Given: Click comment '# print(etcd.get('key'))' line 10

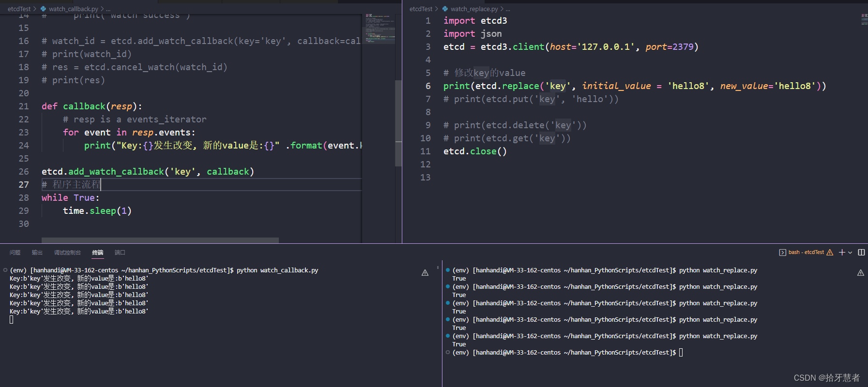Looking at the screenshot, I should (x=507, y=138).
